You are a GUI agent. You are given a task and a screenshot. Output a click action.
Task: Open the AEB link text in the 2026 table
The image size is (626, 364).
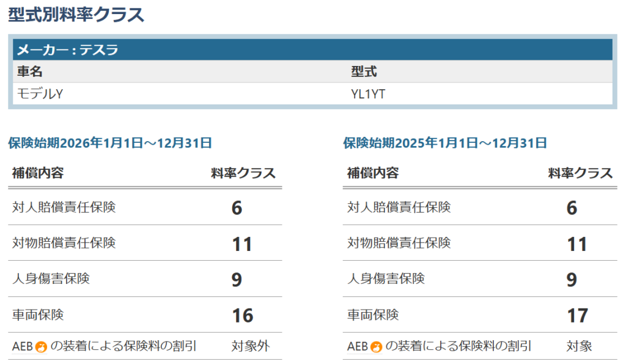[22, 347]
